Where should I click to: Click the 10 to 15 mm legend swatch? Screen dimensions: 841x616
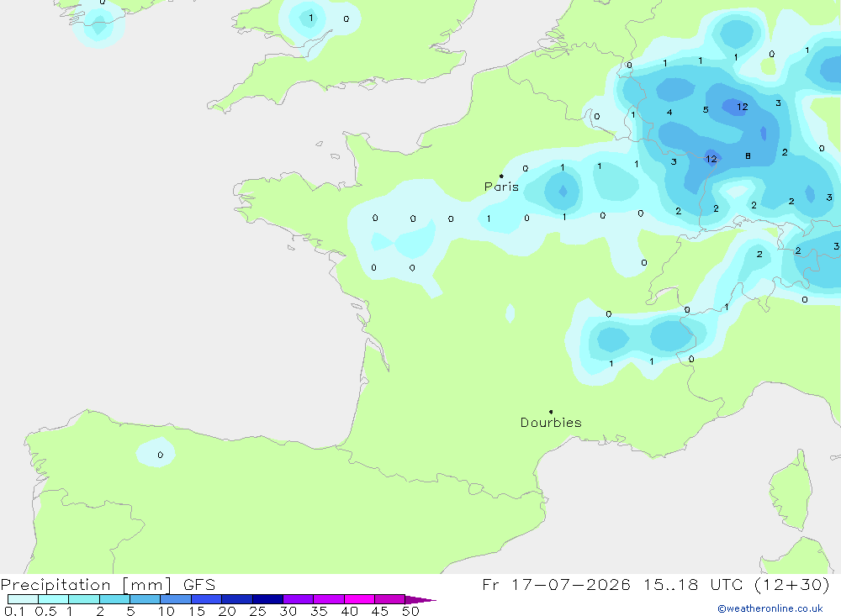click(x=176, y=599)
